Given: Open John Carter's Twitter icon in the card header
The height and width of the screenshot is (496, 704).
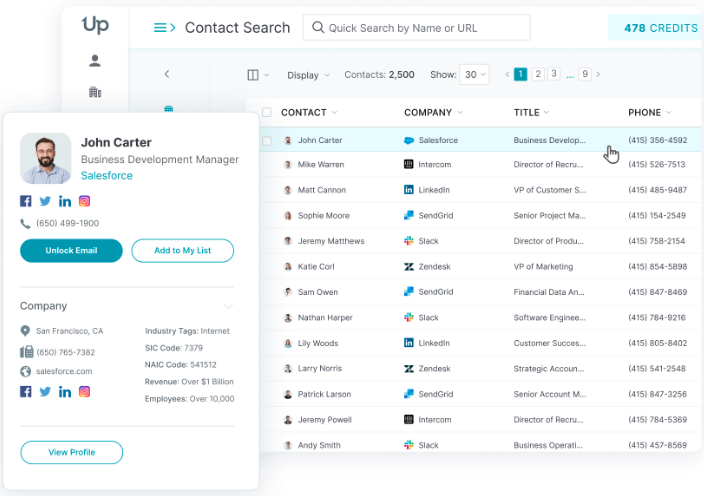Looking at the screenshot, I should 45,201.
